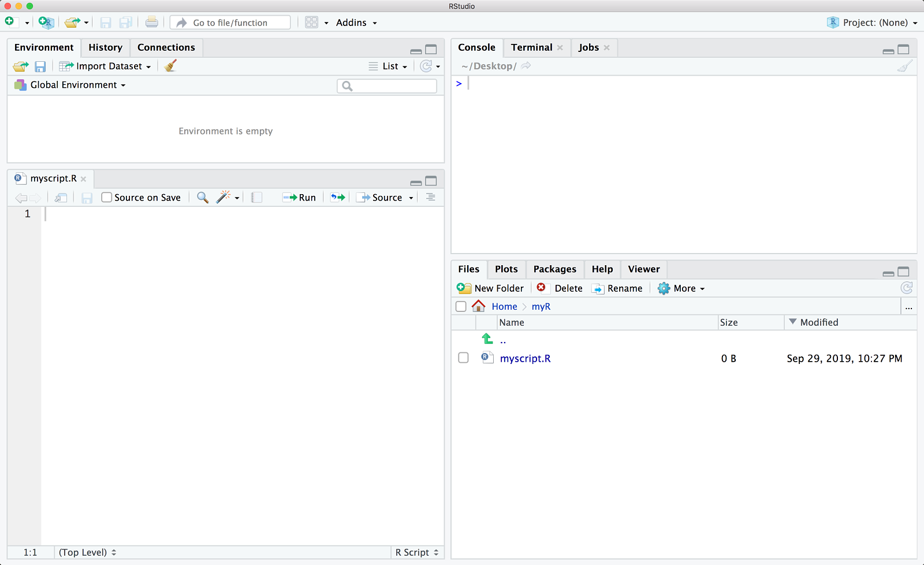
Task: Open find/replace magnifier in script editor
Action: 203,198
